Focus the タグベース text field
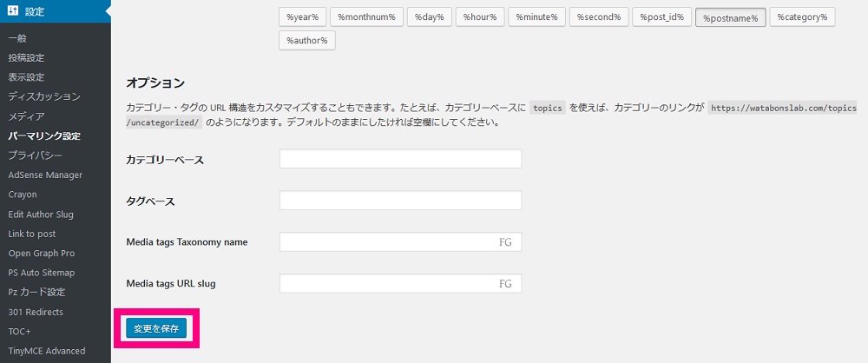The image size is (868, 363). (x=400, y=200)
